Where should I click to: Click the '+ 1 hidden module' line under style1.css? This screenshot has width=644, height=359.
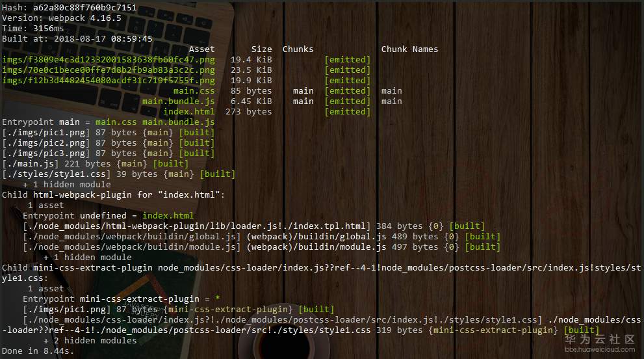66,185
